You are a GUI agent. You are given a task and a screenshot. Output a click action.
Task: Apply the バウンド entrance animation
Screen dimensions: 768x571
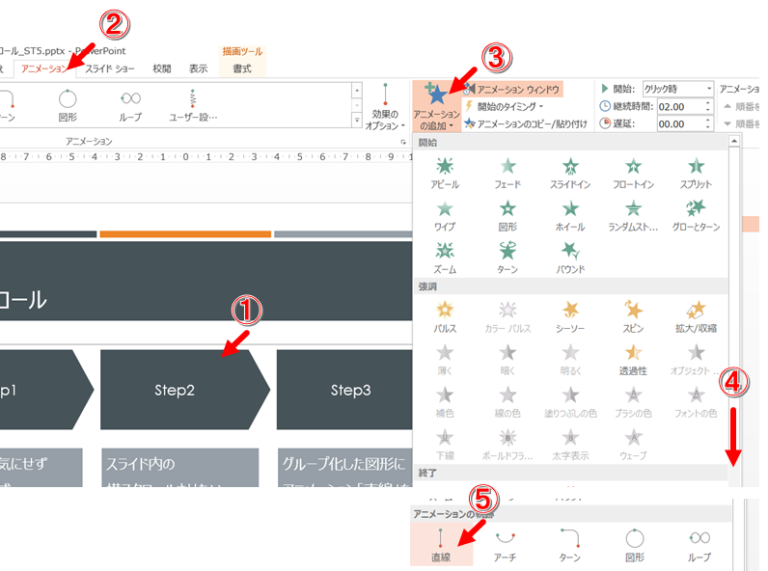(570, 256)
